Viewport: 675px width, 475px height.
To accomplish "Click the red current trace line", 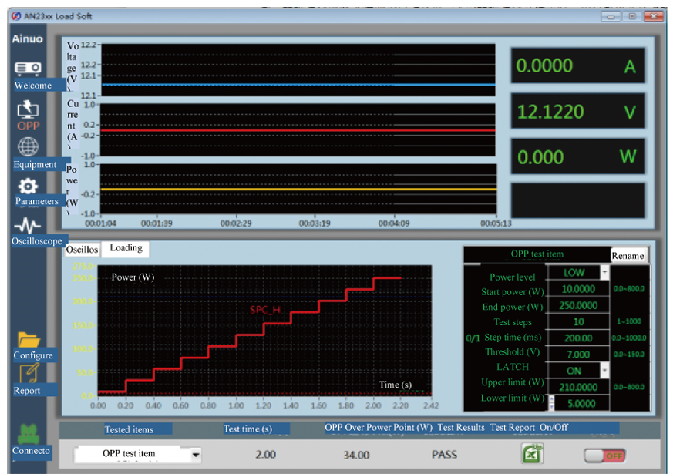I will 298,130.
